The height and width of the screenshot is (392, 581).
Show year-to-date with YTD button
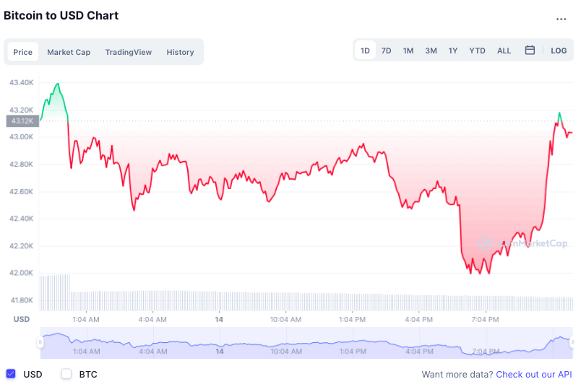tap(477, 51)
